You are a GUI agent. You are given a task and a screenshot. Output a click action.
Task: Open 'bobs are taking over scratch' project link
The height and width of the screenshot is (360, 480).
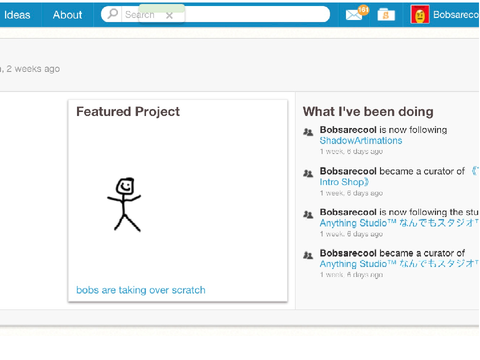click(x=141, y=290)
